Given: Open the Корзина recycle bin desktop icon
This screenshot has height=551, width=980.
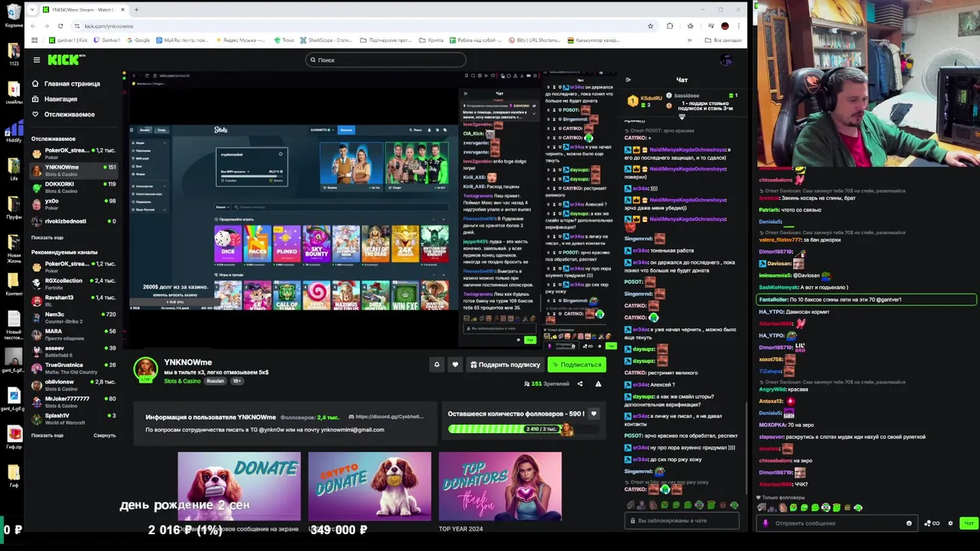Looking at the screenshot, I should (13, 15).
